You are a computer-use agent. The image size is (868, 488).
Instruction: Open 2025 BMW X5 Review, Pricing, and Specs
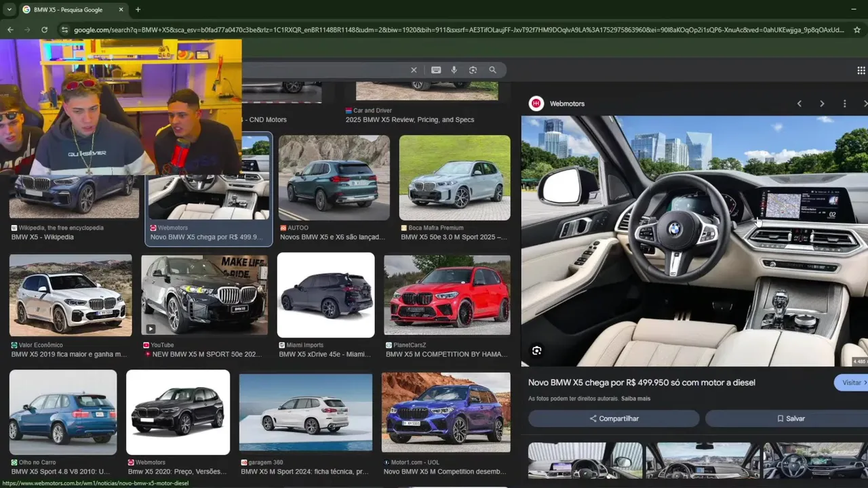click(x=410, y=120)
